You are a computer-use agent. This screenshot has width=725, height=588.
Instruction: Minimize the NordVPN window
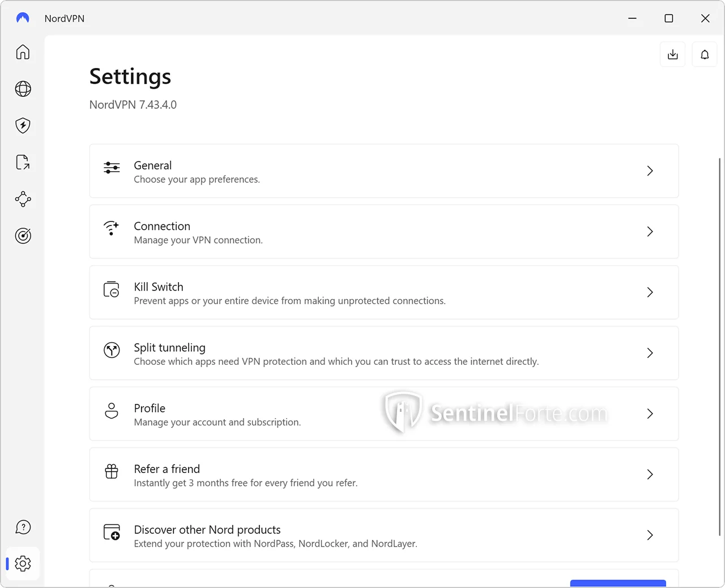(632, 18)
